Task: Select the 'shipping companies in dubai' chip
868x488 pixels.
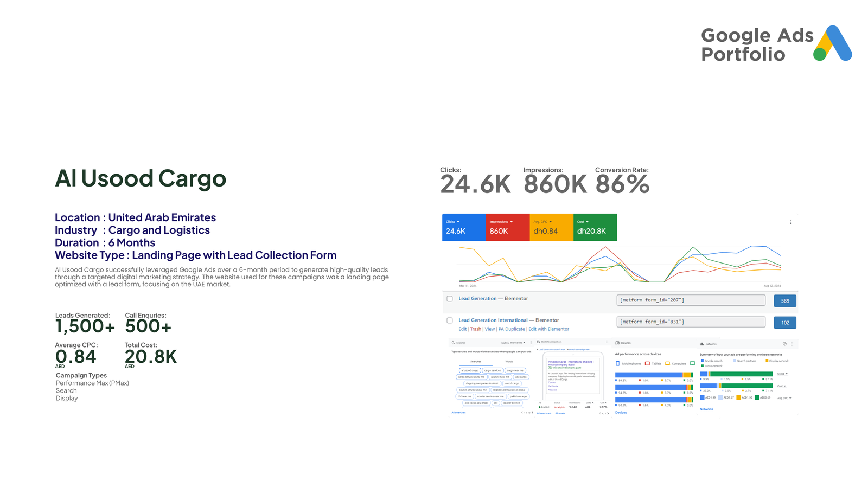Action: (x=482, y=383)
